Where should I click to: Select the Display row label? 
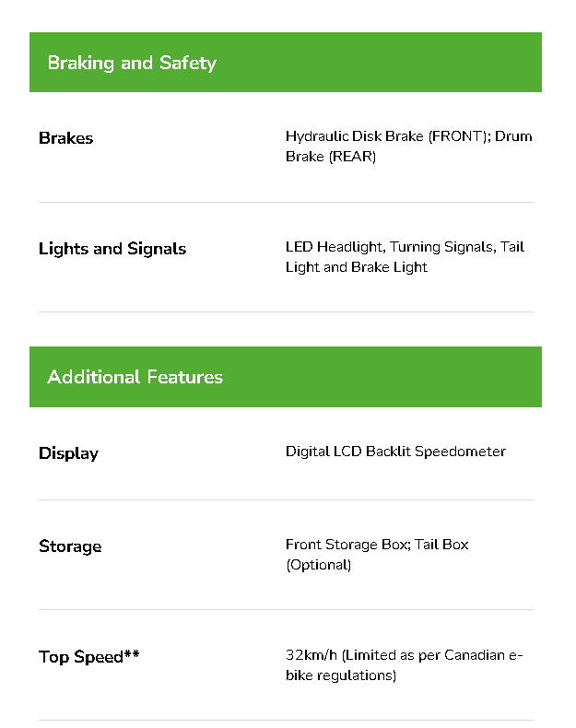(68, 453)
